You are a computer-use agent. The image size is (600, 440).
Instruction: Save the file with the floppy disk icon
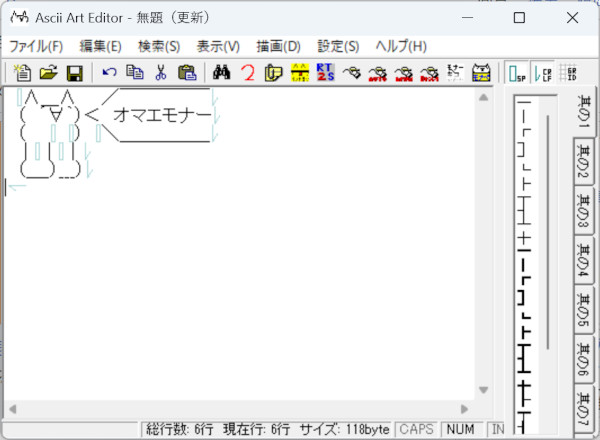(75, 72)
